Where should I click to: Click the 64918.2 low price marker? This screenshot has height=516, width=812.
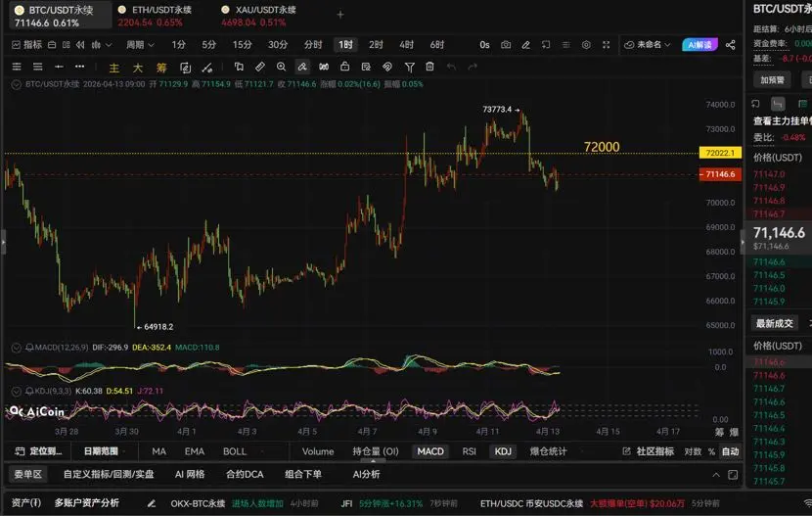coord(156,327)
